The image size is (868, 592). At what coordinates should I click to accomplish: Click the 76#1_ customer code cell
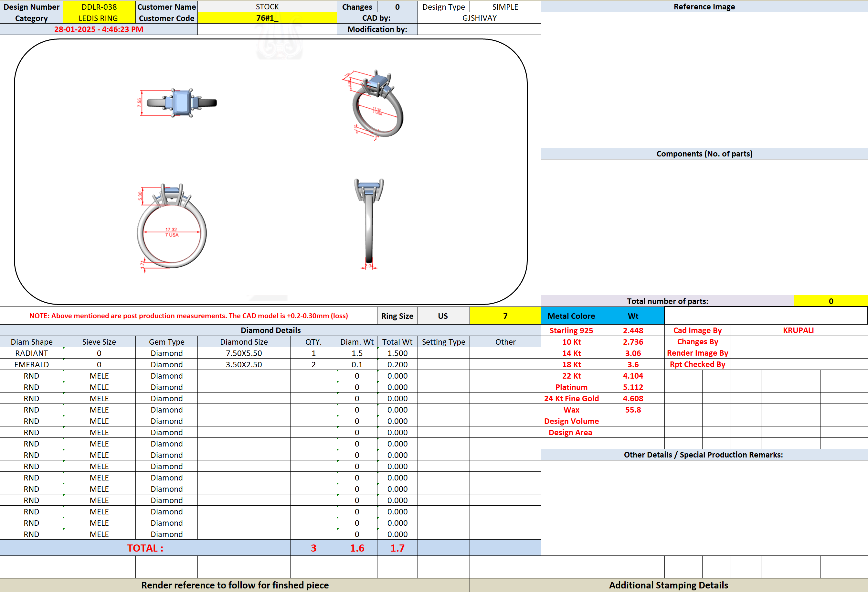coord(267,18)
